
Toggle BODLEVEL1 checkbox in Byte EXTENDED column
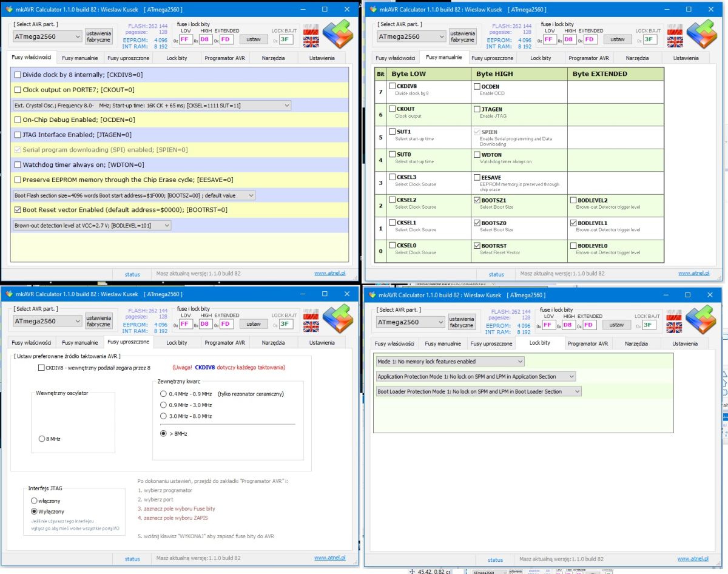point(573,223)
